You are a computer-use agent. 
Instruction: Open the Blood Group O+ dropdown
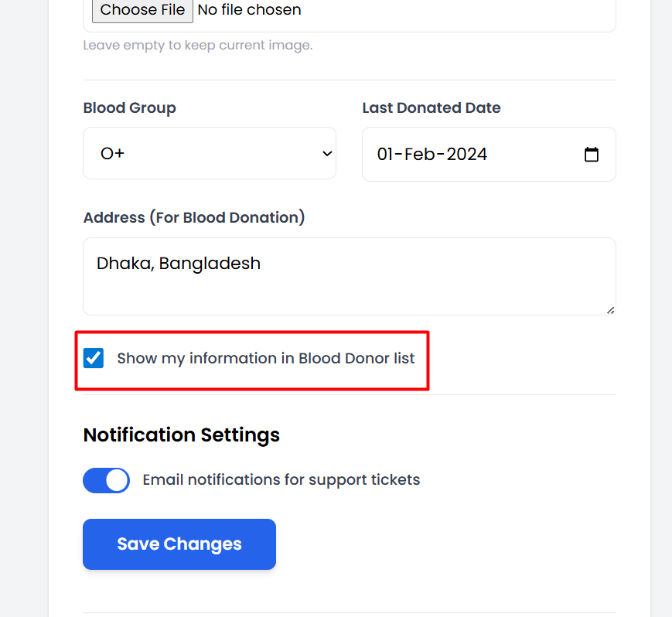coord(209,153)
